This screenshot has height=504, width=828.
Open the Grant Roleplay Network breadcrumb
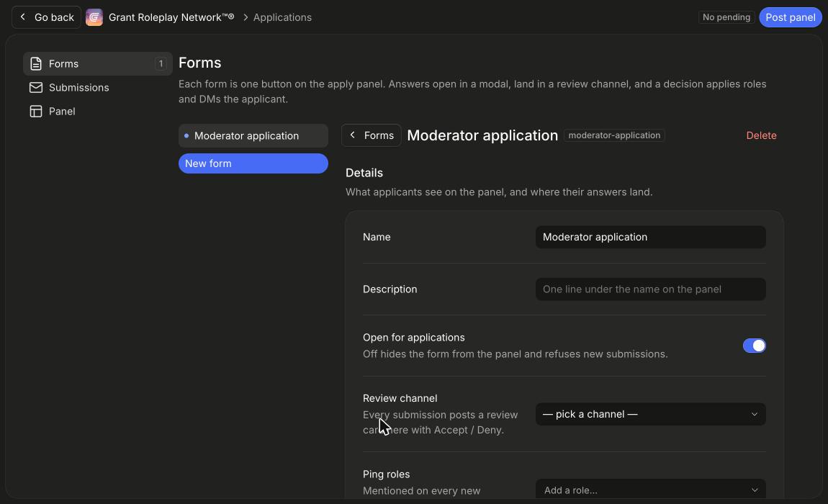171,17
